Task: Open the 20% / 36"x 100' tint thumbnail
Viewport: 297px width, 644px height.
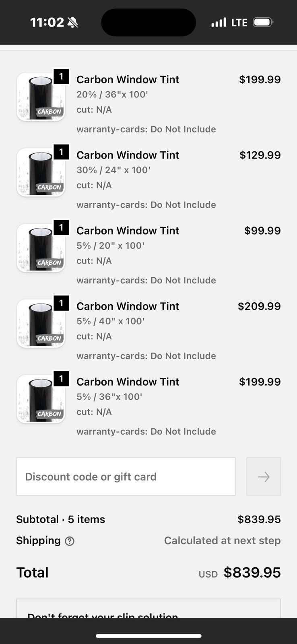Action: click(x=41, y=97)
